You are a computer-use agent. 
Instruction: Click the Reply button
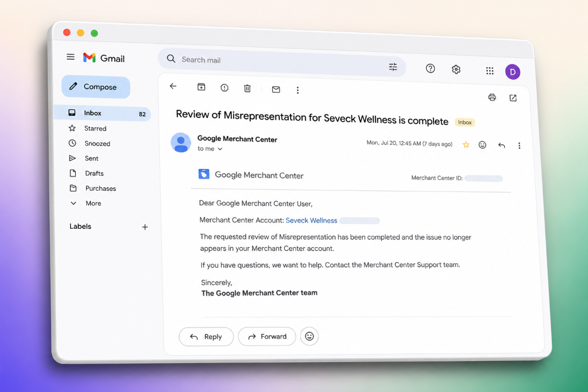(206, 337)
